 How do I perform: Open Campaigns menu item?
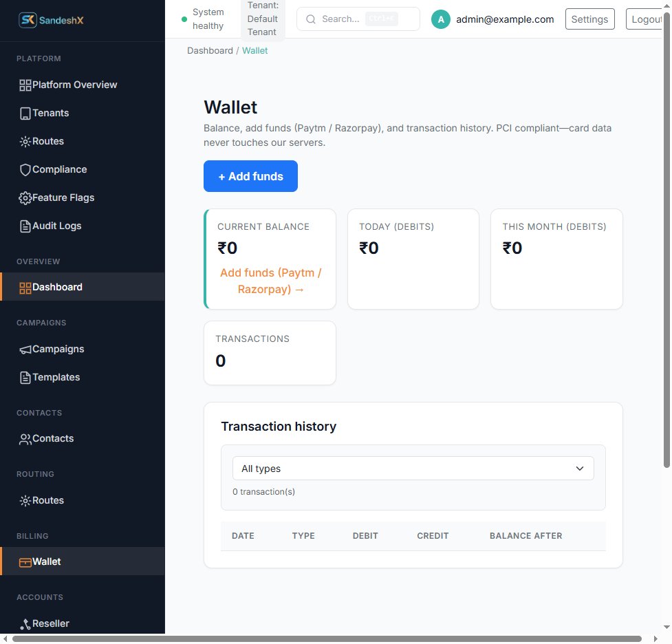click(83, 350)
